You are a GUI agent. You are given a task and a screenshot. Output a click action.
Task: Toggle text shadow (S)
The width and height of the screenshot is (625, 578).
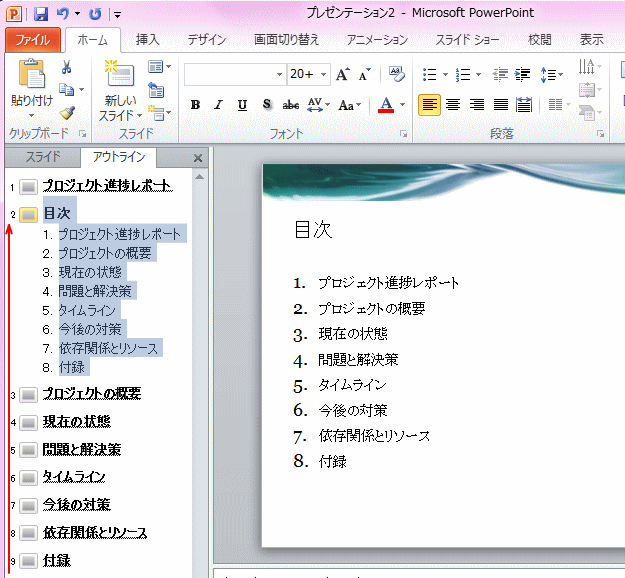tap(267, 105)
